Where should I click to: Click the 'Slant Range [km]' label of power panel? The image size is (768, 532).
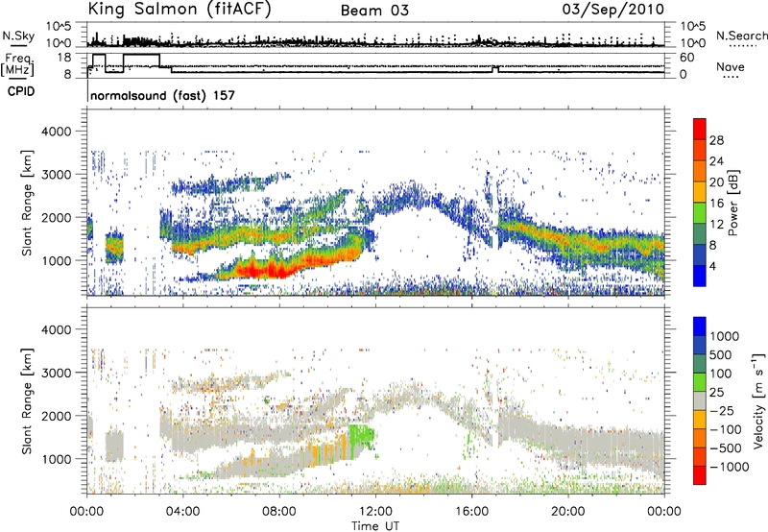point(27,203)
